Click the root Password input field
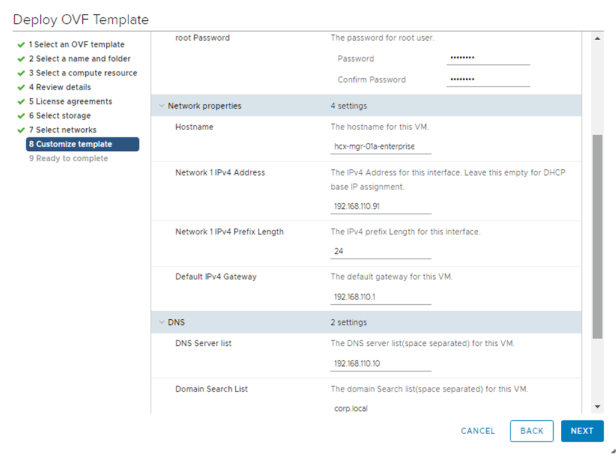The image size is (616, 454). (488, 59)
